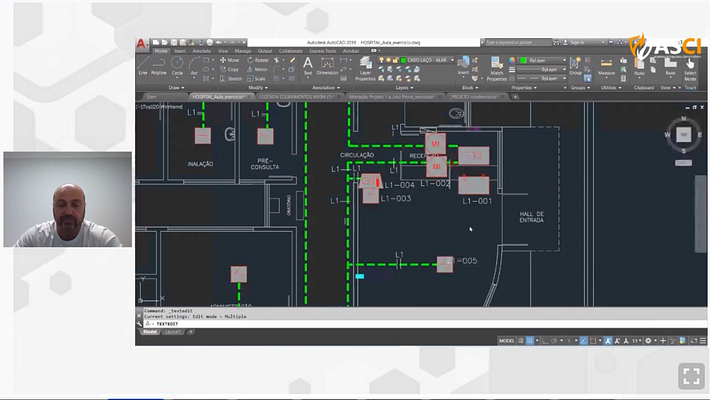The image size is (710, 400).
Task: Expand the Annotation panel
Action: point(326,88)
